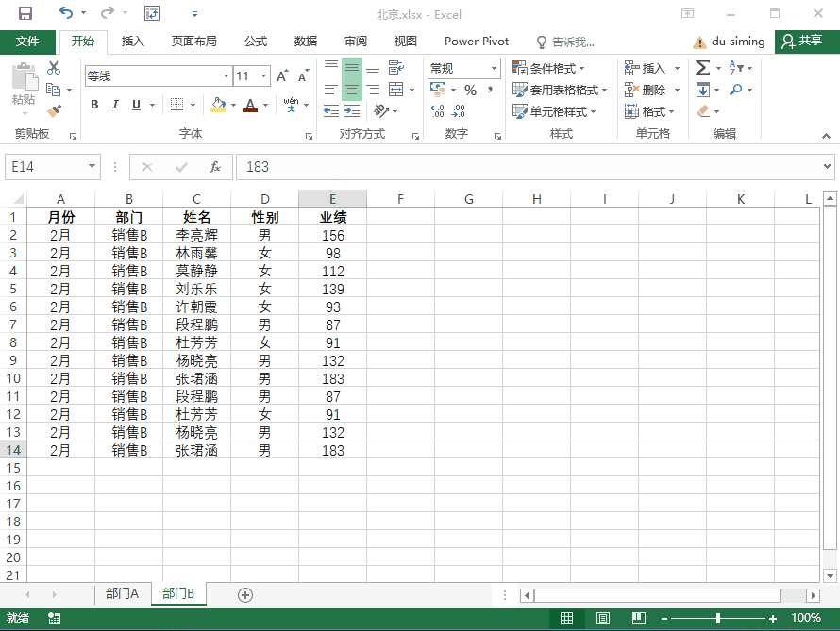The image size is (840, 631).
Task: Click the zoom slider handle
Action: 718,619
